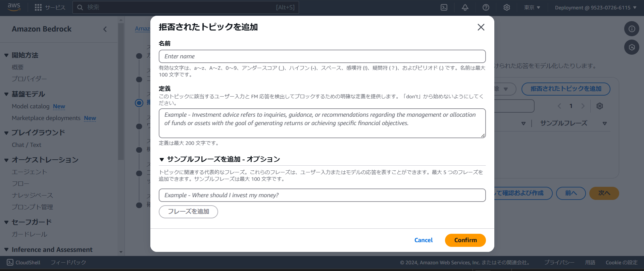Collapse the Amazon Bedrock sidebar
The width and height of the screenshot is (644, 271).
click(x=105, y=29)
